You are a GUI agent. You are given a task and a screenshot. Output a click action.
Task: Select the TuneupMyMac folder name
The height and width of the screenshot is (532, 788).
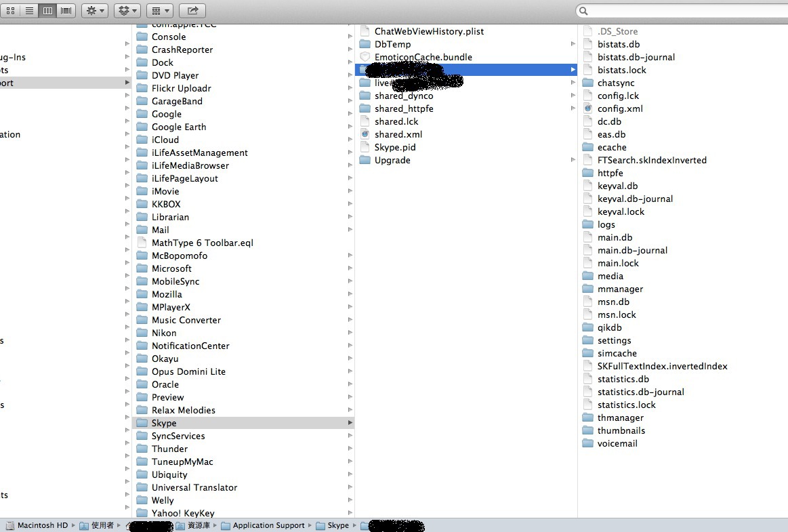click(182, 462)
